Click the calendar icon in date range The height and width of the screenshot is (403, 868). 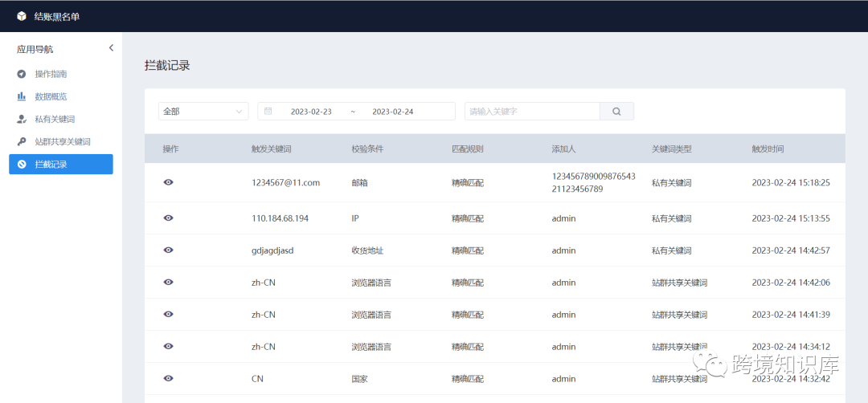(268, 112)
